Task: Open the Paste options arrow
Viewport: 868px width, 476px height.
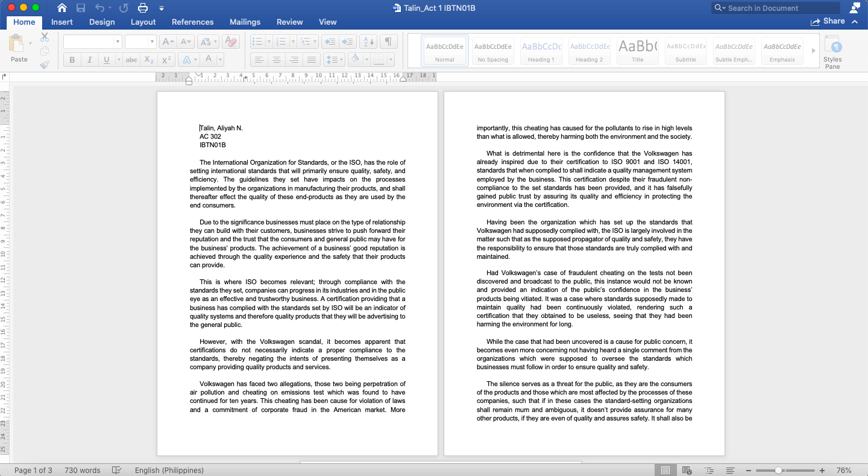Action: point(30,43)
